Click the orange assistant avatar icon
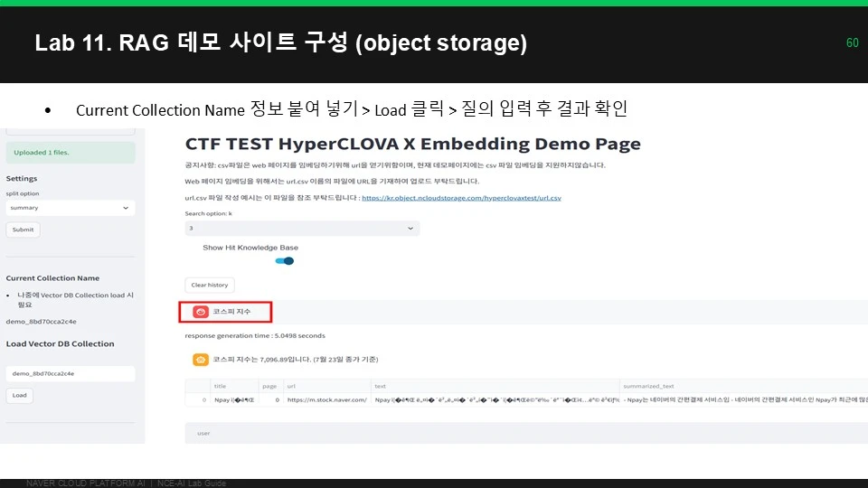The image size is (868, 488). pyautogui.click(x=201, y=360)
